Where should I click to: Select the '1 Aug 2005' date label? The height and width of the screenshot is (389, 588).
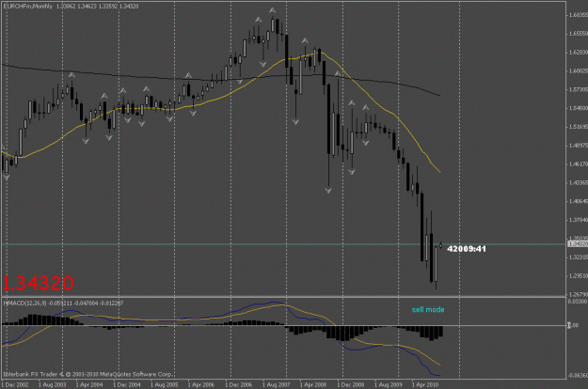(165, 384)
